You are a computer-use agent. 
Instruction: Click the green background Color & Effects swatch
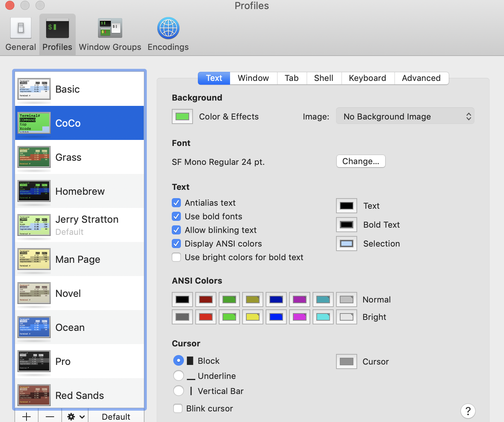pyautogui.click(x=182, y=116)
